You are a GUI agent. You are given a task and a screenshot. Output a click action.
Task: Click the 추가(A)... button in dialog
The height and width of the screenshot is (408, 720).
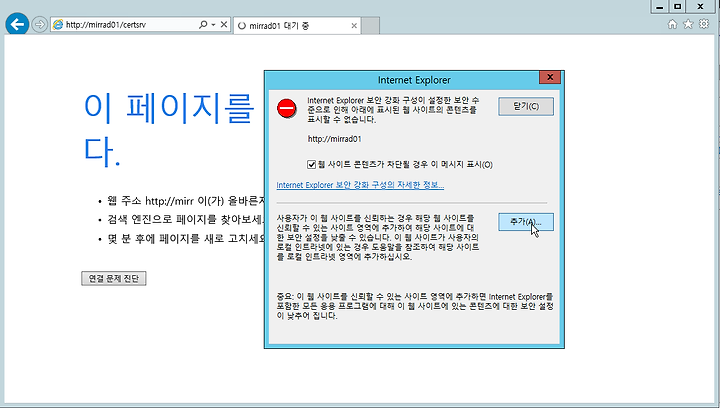pos(526,222)
